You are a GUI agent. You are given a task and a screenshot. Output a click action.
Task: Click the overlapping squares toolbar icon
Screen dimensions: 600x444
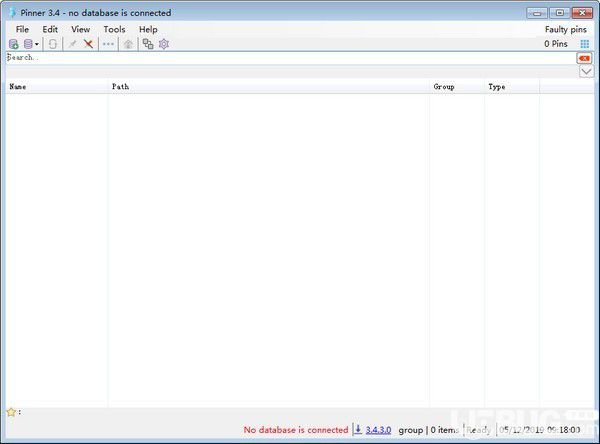148,44
